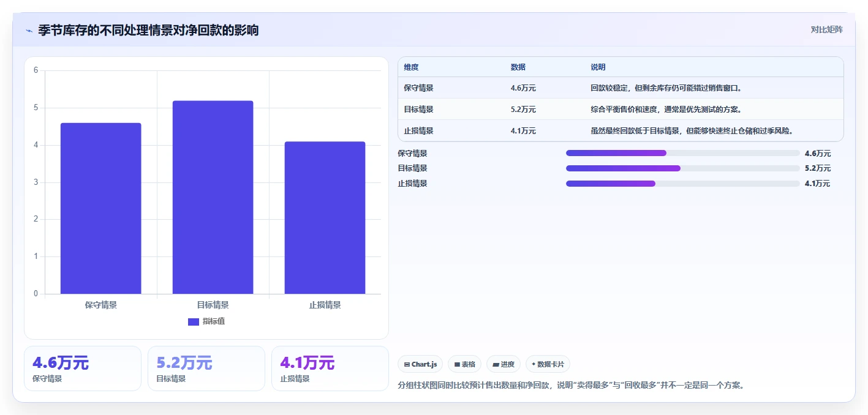868x415 pixels.
Task: Click the 目标情景 x-axis label
Action: tap(213, 305)
